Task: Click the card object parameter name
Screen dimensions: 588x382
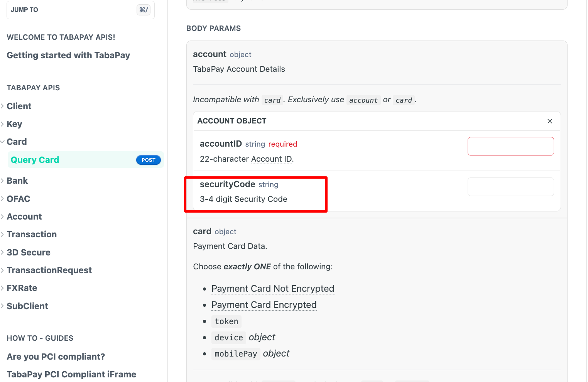Action: point(202,232)
